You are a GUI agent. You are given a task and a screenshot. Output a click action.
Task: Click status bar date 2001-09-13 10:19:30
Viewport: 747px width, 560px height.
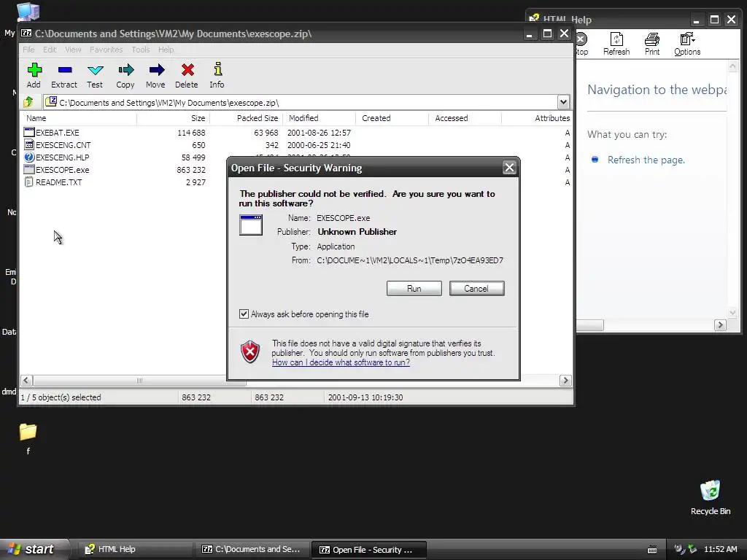click(365, 397)
